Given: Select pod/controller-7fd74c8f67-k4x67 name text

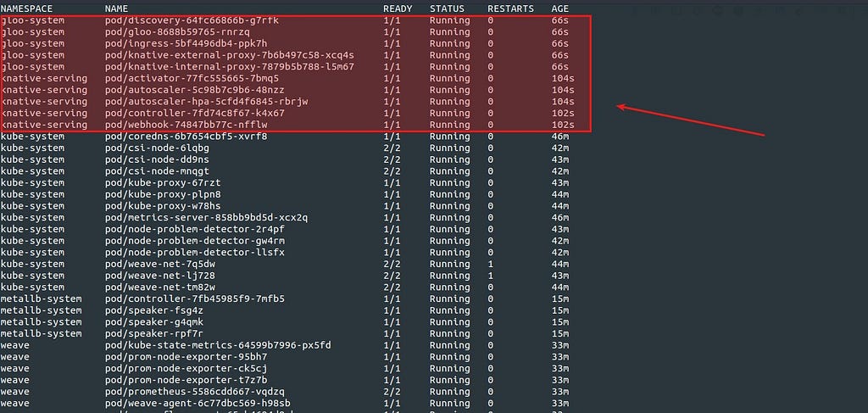Looking at the screenshot, I should tap(195, 114).
